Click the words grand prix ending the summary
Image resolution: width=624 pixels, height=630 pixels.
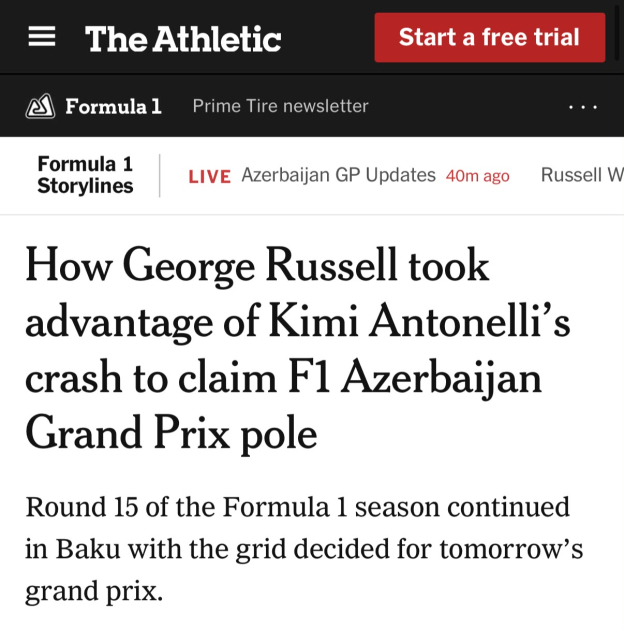94,591
